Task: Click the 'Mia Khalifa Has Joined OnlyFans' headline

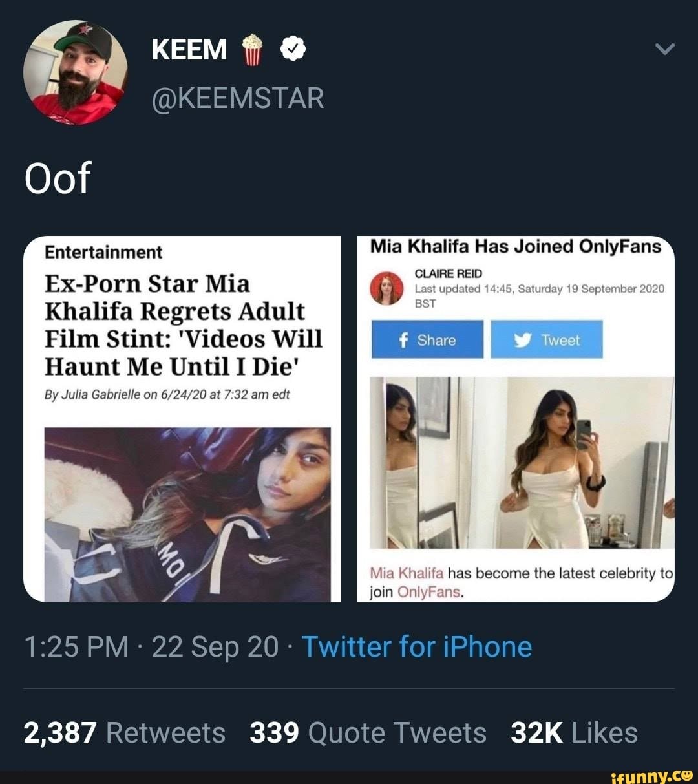Action: (x=516, y=246)
